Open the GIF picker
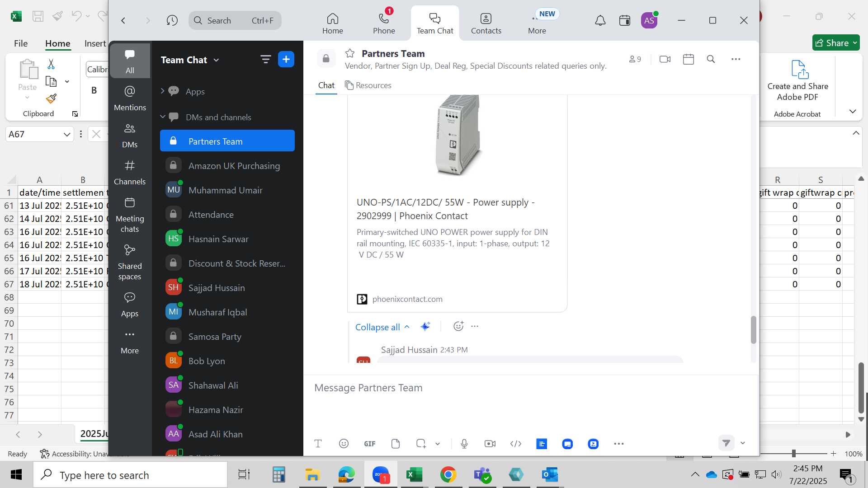Screen dimensions: 868x488 coord(370,444)
